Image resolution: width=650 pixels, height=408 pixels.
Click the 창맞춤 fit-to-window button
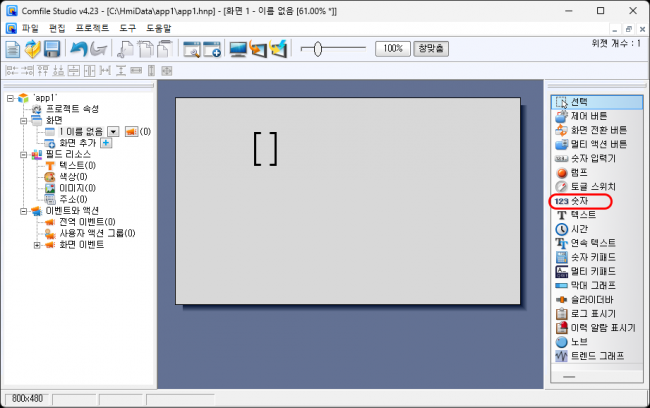click(x=431, y=48)
